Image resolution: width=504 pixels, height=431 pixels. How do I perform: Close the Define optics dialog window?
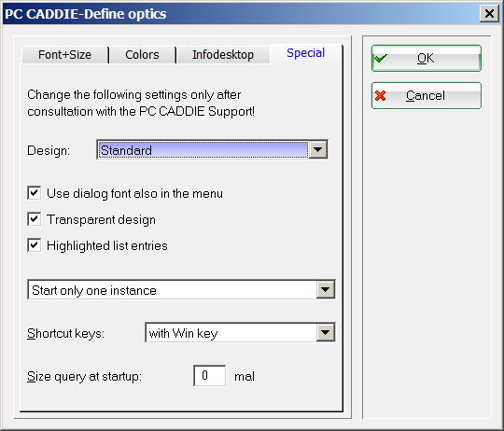(x=489, y=13)
